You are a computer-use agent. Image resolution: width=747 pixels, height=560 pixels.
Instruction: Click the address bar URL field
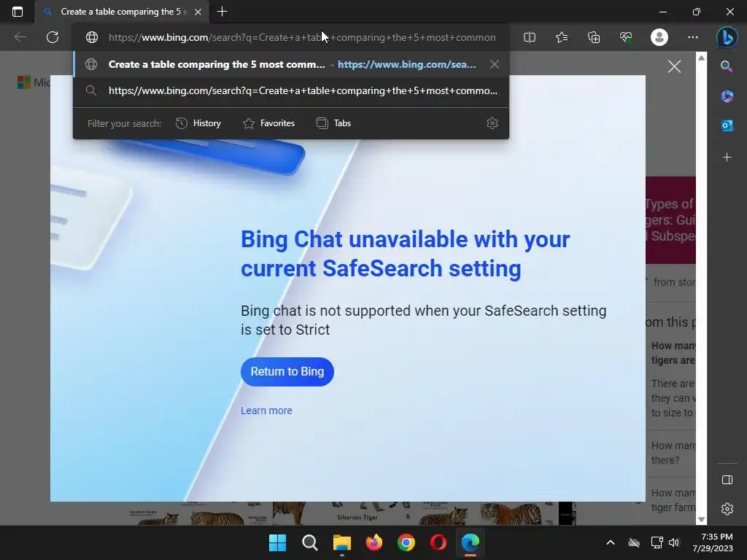click(302, 37)
